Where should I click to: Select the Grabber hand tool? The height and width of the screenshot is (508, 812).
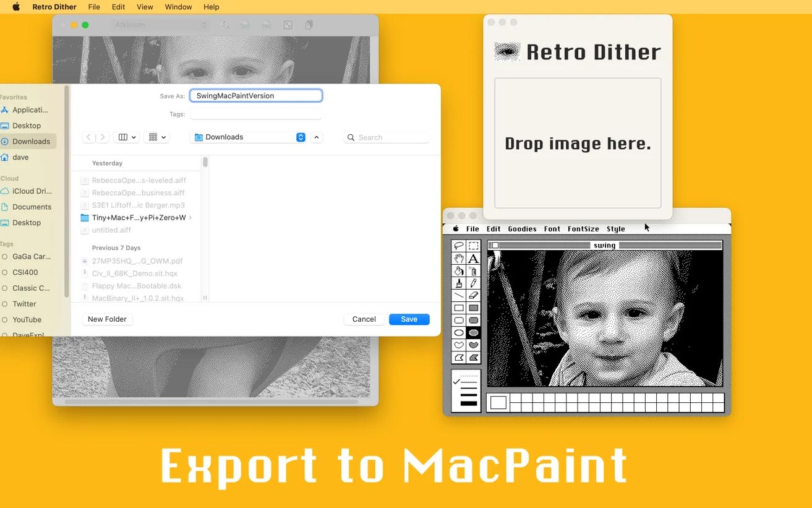pos(458,259)
